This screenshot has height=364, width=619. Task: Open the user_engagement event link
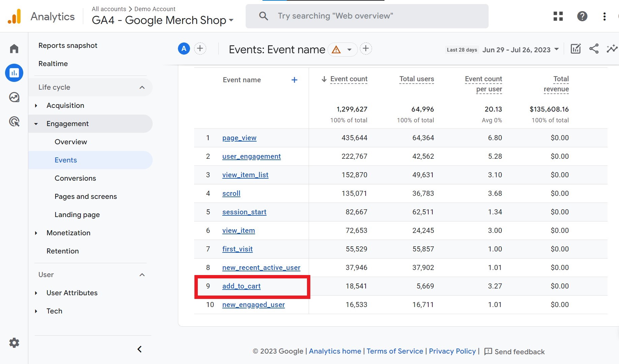click(x=251, y=156)
